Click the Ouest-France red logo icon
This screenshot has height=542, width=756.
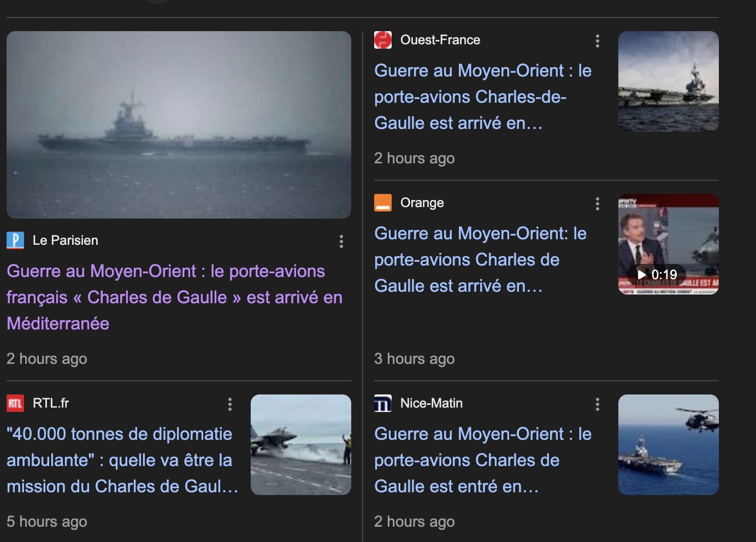383,40
